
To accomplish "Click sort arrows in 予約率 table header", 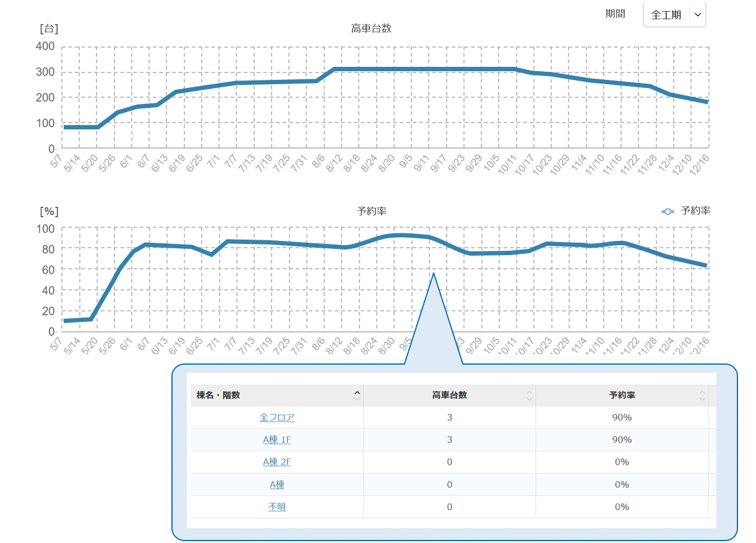I will point(702,396).
